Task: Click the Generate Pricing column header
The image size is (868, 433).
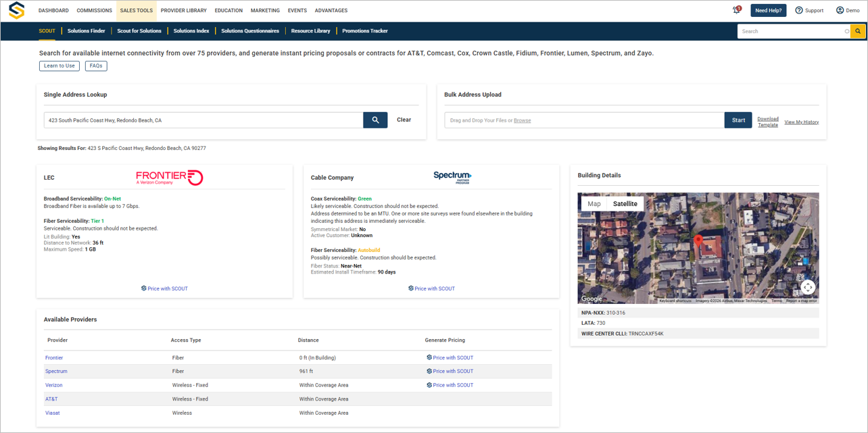Action: pos(445,340)
